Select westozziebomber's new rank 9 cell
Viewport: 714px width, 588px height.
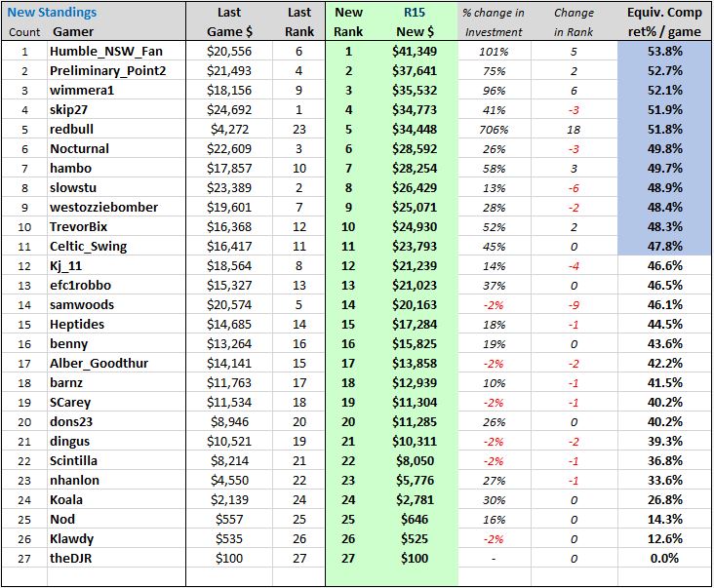348,208
